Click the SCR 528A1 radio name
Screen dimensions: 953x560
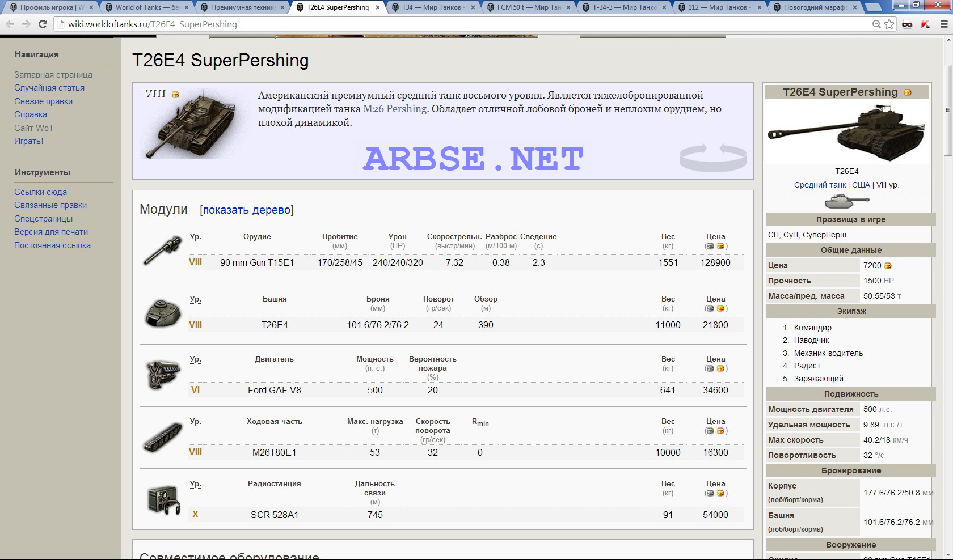(275, 515)
